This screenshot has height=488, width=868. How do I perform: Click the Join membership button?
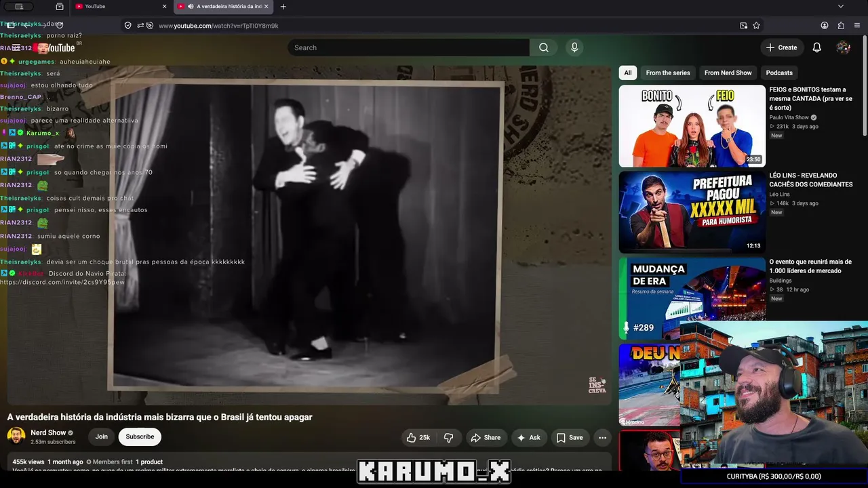pyautogui.click(x=101, y=436)
